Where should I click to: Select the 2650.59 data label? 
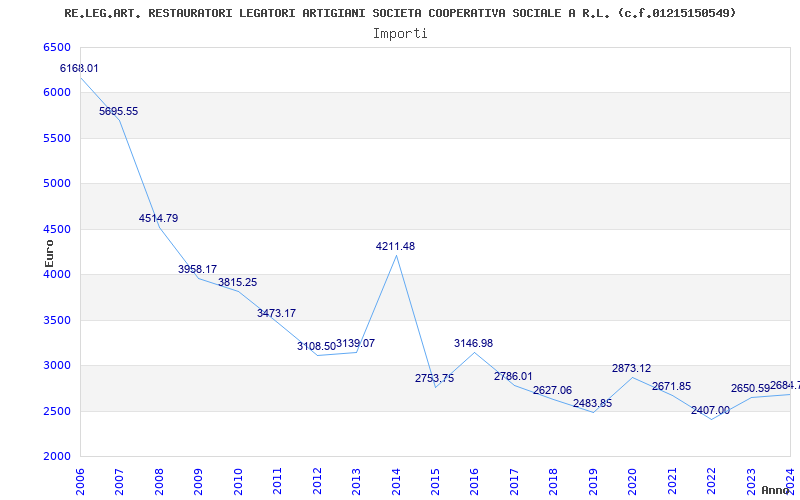tap(750, 389)
